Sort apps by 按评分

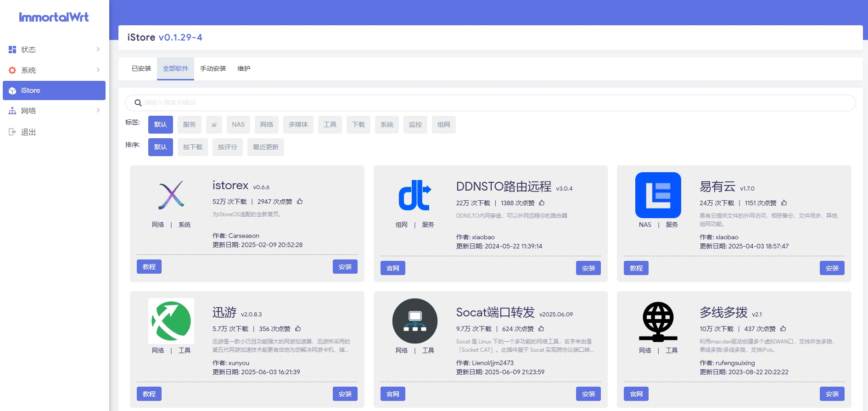tap(228, 147)
